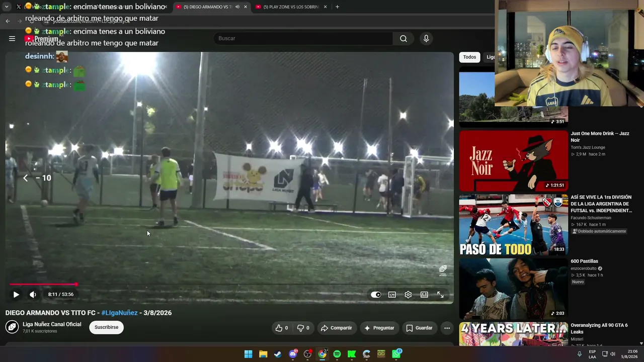This screenshot has height=362, width=644.
Task: Open File Explorer from the taskbar
Action: (263, 354)
